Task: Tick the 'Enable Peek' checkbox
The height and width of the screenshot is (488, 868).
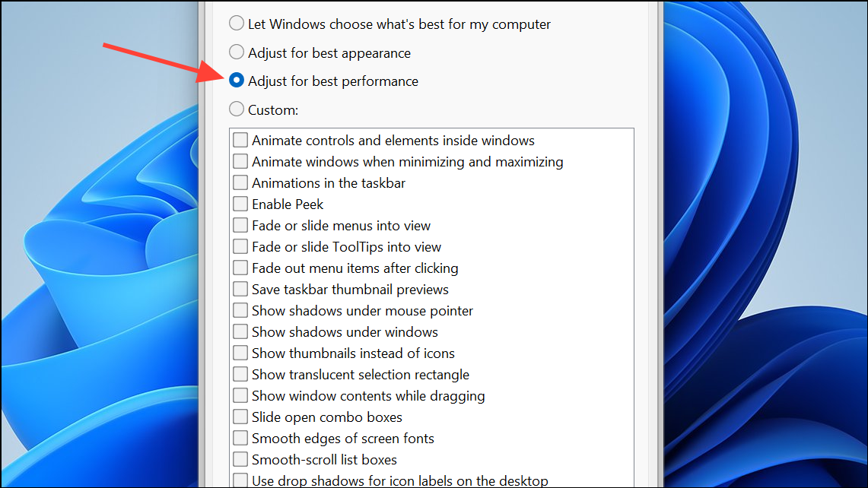Action: pyautogui.click(x=240, y=204)
